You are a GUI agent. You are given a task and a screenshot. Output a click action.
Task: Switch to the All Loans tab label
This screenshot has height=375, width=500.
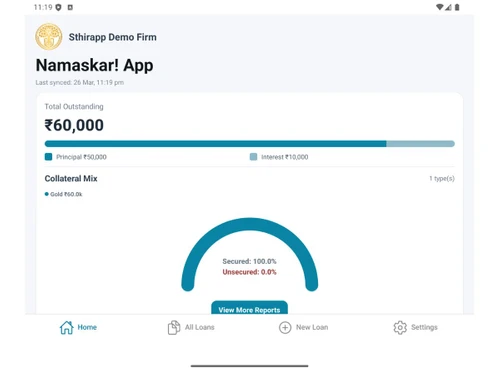coord(200,327)
